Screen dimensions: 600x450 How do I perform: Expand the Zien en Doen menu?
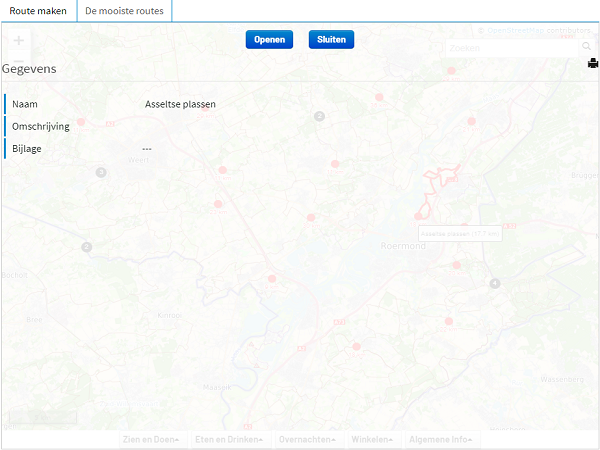[153, 440]
